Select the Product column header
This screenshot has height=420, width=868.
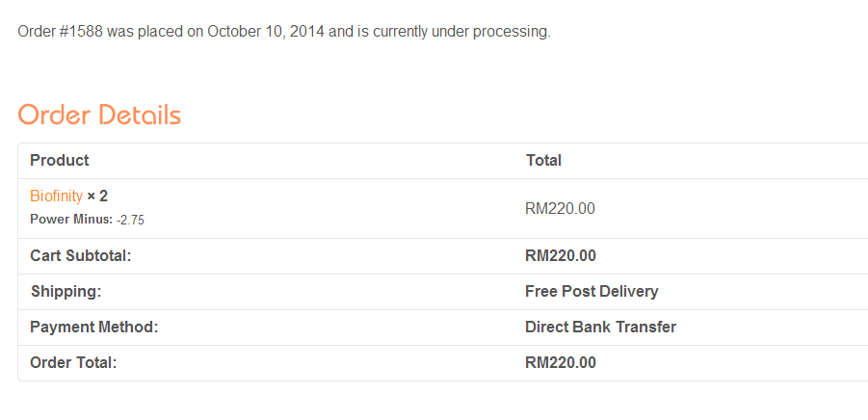59,161
